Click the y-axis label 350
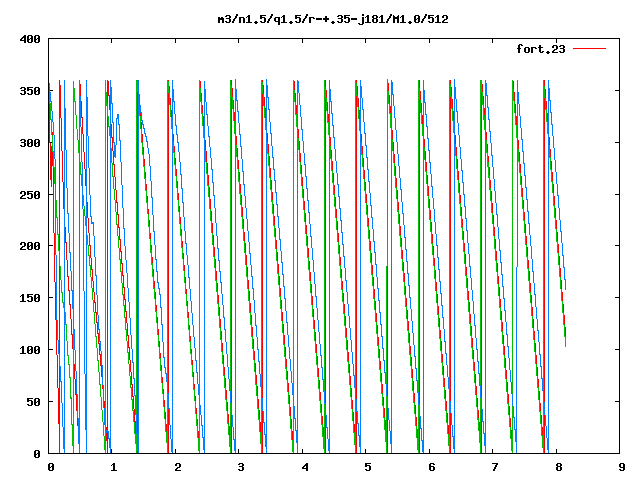The width and height of the screenshot is (640, 480). (x=30, y=91)
